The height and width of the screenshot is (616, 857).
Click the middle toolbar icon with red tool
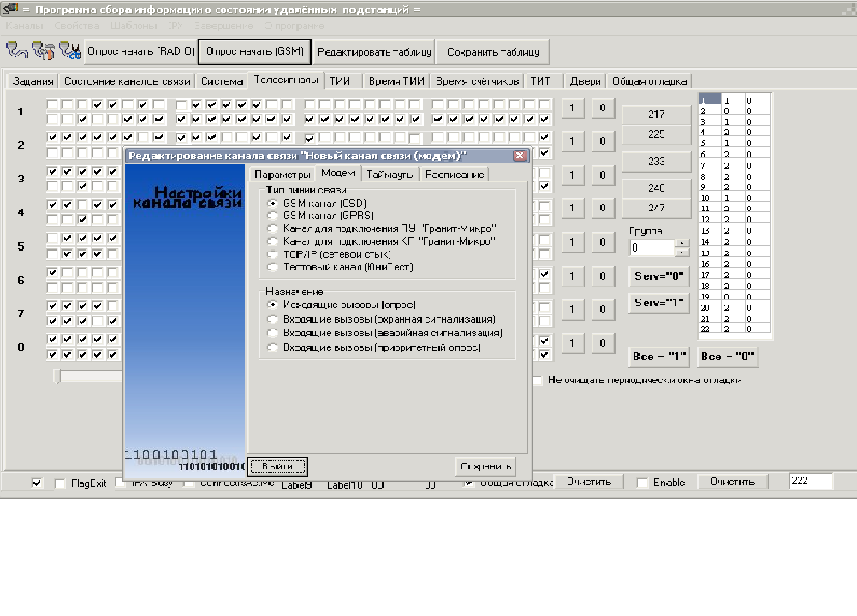click(x=43, y=51)
